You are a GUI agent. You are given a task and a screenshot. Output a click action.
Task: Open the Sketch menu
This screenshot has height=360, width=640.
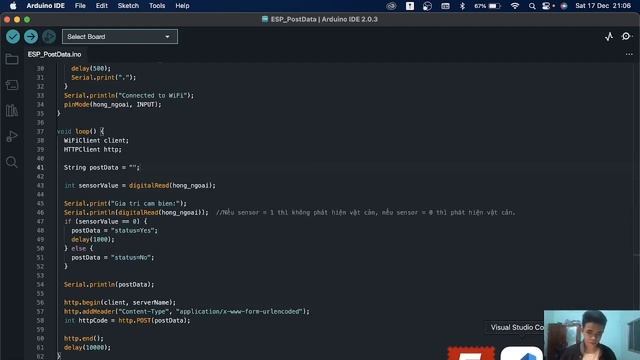(x=128, y=6)
